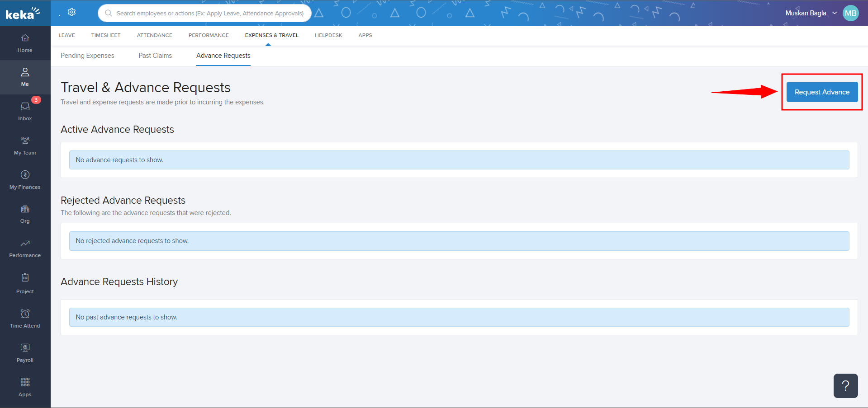Viewport: 868px width, 408px height.
Task: Switch to the Past Claims tab
Action: click(155, 56)
